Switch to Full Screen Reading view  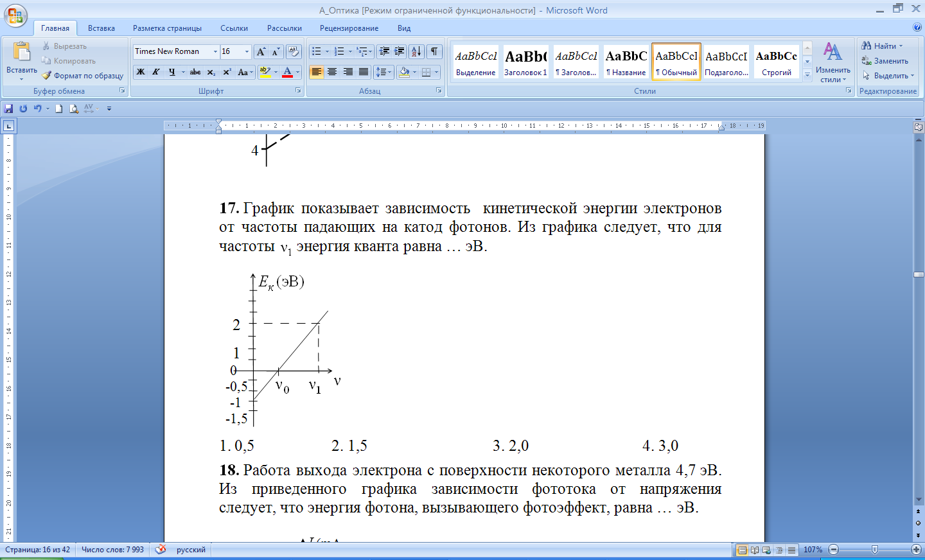(755, 550)
